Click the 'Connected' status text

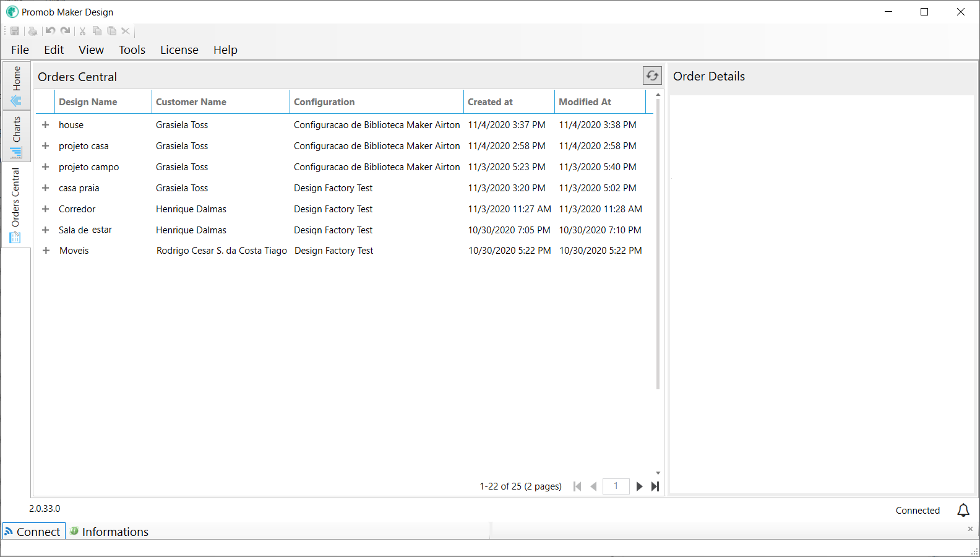[918, 511]
